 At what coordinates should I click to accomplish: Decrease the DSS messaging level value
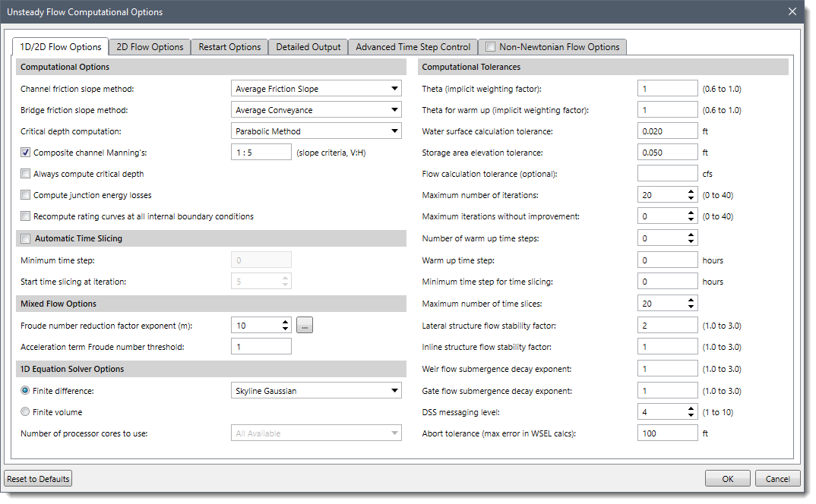691,416
